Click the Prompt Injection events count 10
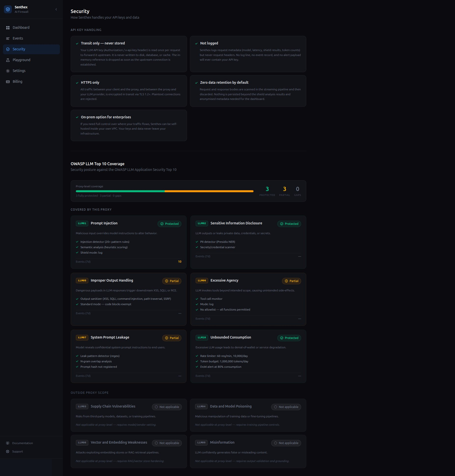The width and height of the screenshot is (455, 476). [x=180, y=262]
